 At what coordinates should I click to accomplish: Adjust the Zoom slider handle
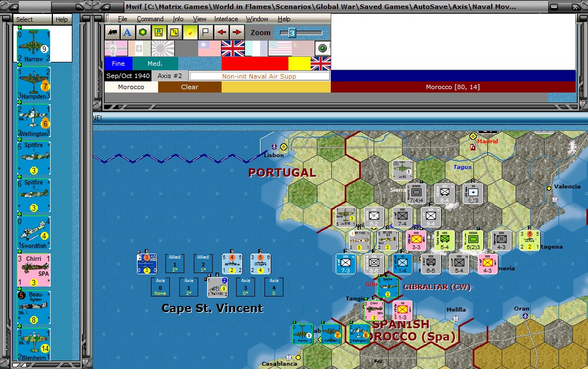pyautogui.click(x=292, y=33)
